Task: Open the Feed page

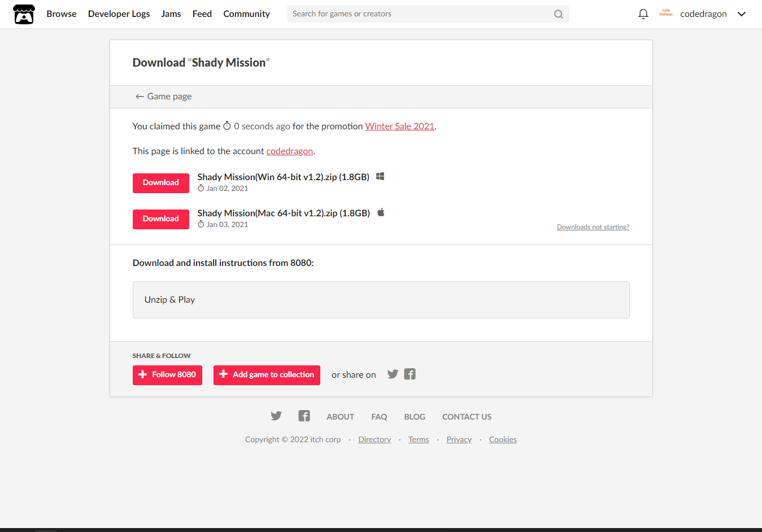Action: pyautogui.click(x=202, y=14)
